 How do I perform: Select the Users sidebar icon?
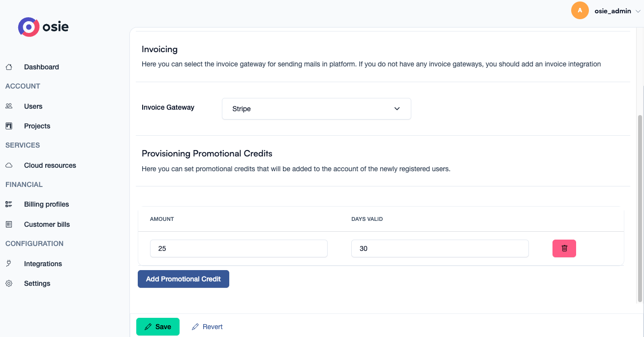[9, 106]
